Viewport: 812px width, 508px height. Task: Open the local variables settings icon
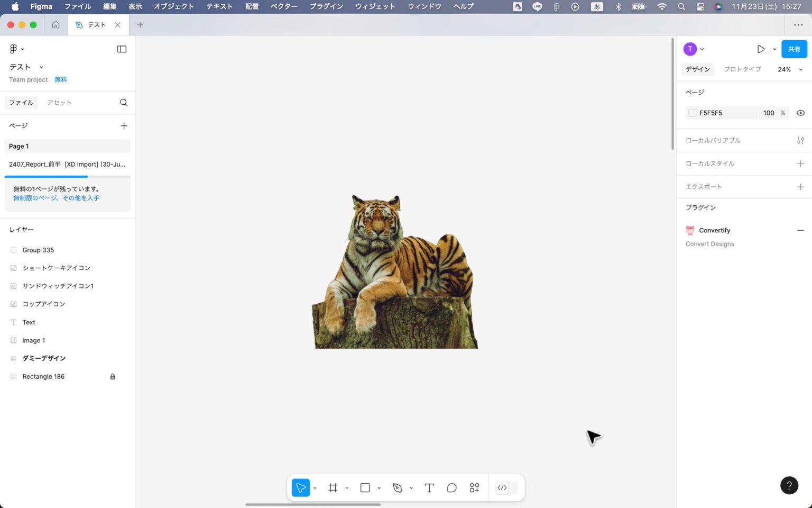tap(800, 140)
